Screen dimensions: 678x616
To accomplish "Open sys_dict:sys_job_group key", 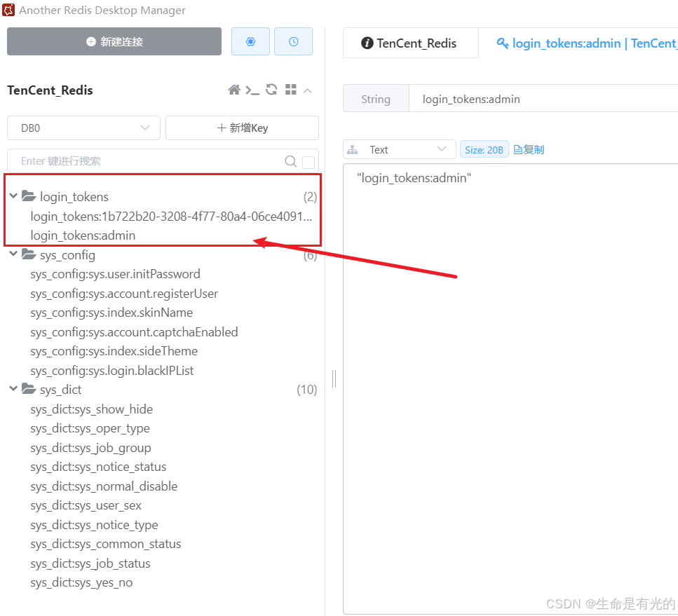I will (x=91, y=448).
